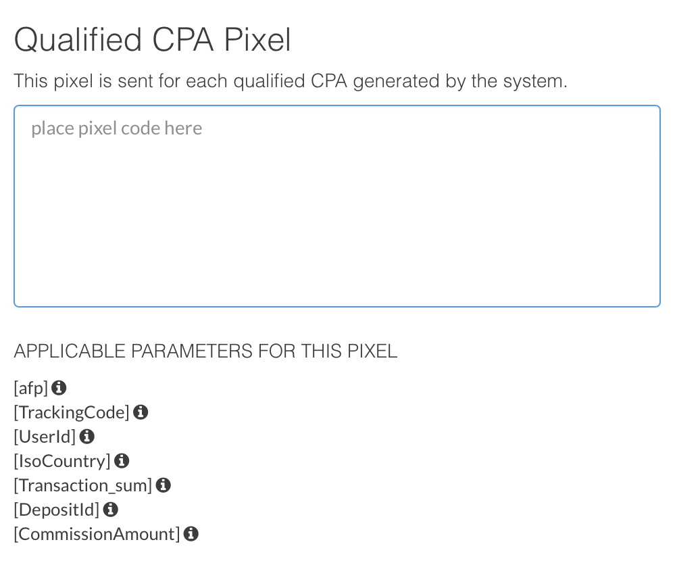Click the bottom edge of the pixel code box
Viewport: 700px width, 588px height.
pyautogui.click(x=337, y=307)
